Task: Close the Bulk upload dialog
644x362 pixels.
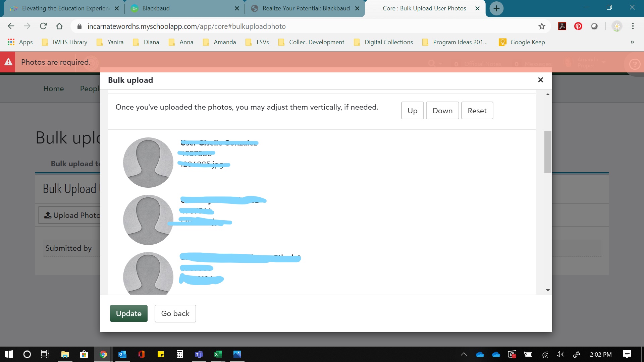Action: (x=540, y=80)
